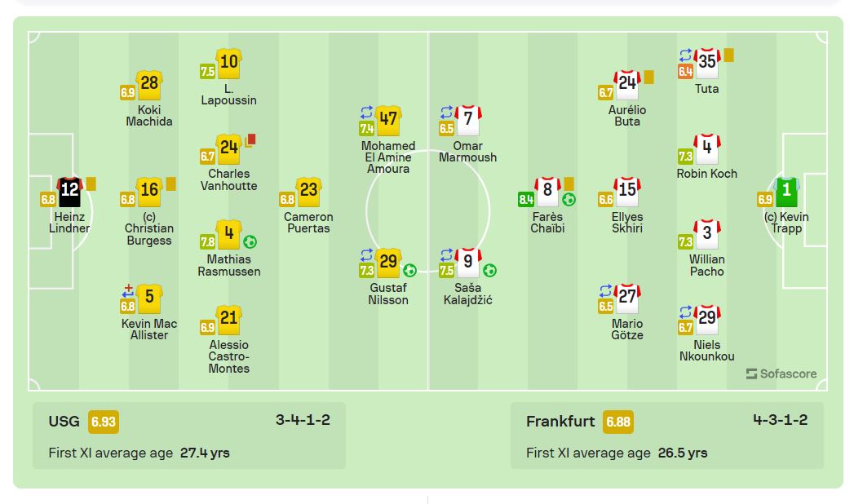Click the yellow card beside Christian Burgess
Image resolution: width=854 pixels, height=504 pixels.
click(171, 183)
